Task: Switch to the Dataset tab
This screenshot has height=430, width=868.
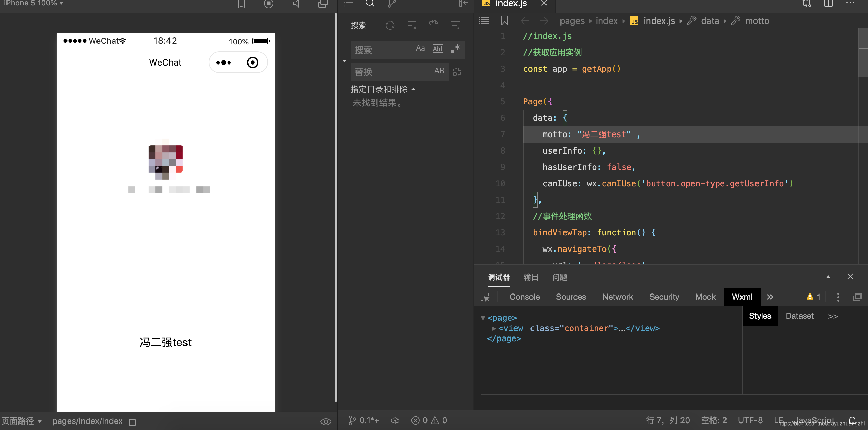Action: (799, 316)
